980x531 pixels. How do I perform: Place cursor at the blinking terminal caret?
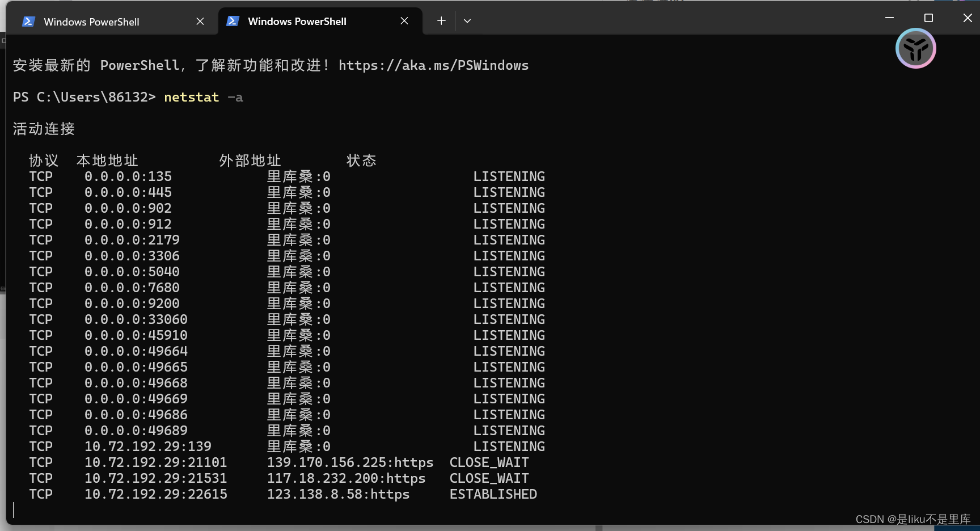tap(14, 510)
